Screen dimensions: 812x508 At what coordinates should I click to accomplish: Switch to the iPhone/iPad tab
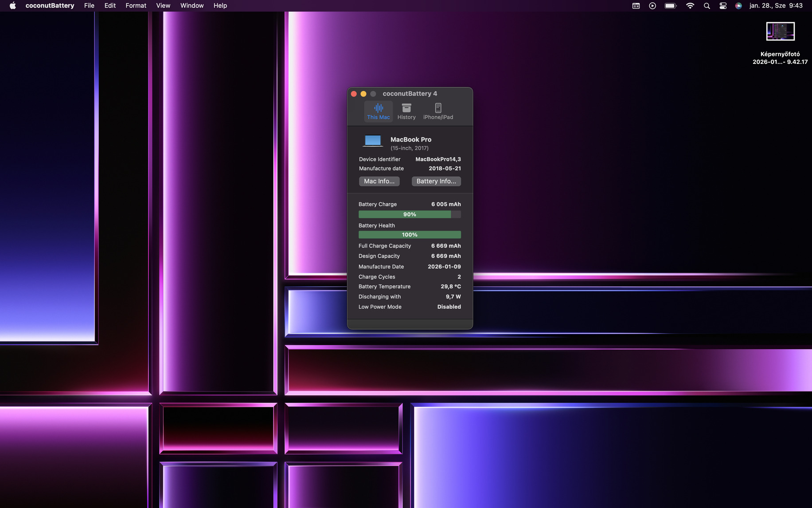click(438, 111)
